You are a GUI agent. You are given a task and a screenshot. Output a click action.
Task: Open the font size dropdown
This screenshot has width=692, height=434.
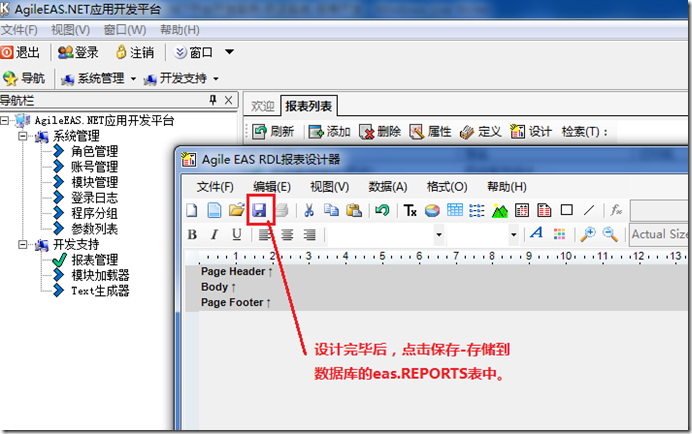513,234
